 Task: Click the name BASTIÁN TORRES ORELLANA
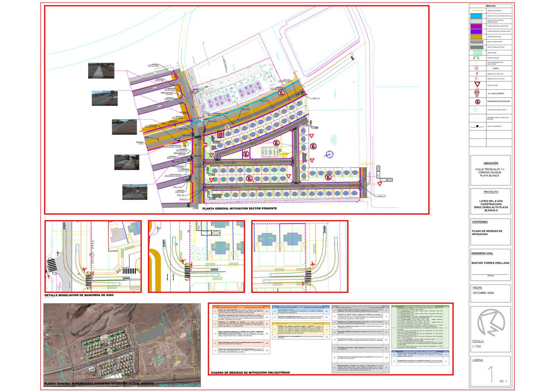(x=490, y=263)
